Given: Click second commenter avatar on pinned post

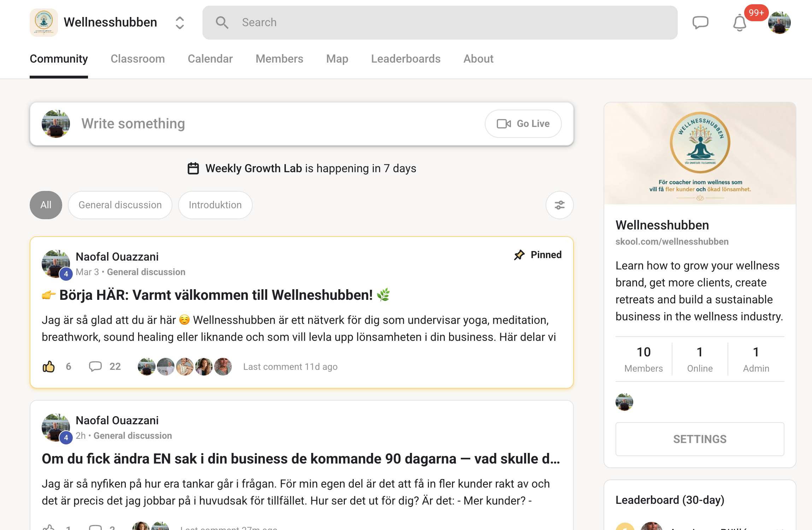Looking at the screenshot, I should [x=166, y=367].
